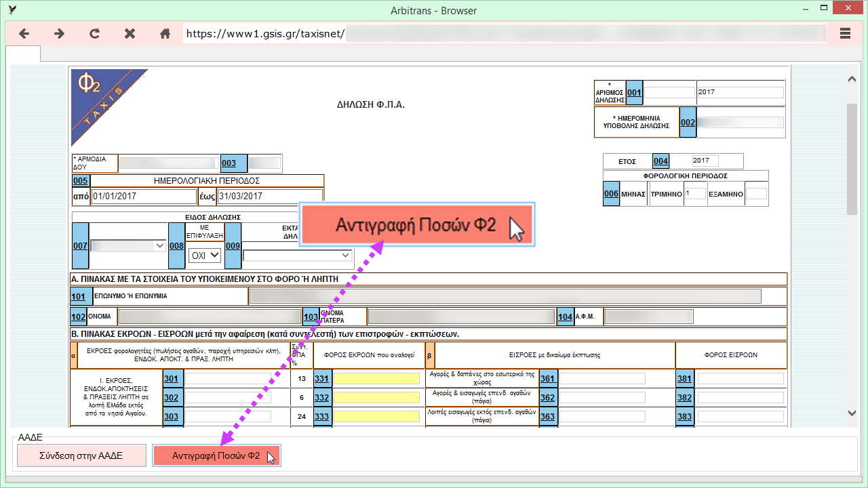The image size is (868, 488).
Task: Click the field code 007 link
Action: point(81,245)
